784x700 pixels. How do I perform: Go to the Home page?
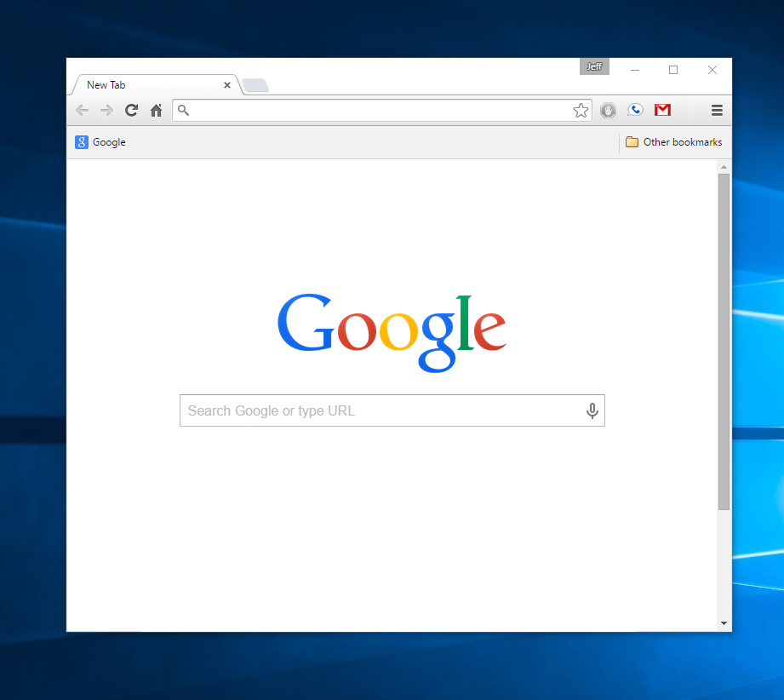point(156,110)
